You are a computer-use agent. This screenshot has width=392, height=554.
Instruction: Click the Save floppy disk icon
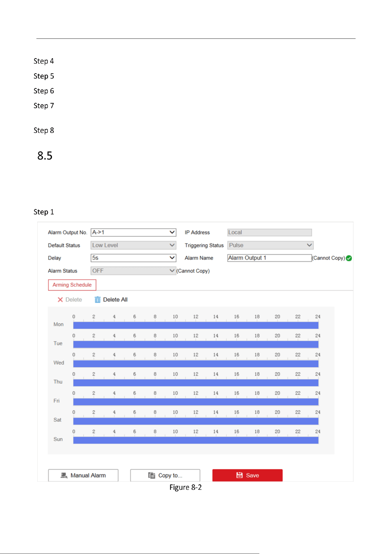click(240, 475)
